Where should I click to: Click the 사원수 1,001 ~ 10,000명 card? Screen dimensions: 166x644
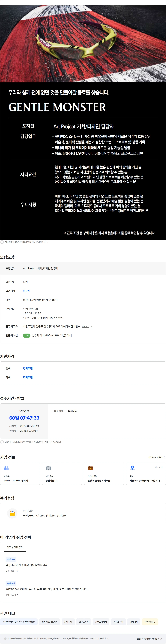point(20,474)
